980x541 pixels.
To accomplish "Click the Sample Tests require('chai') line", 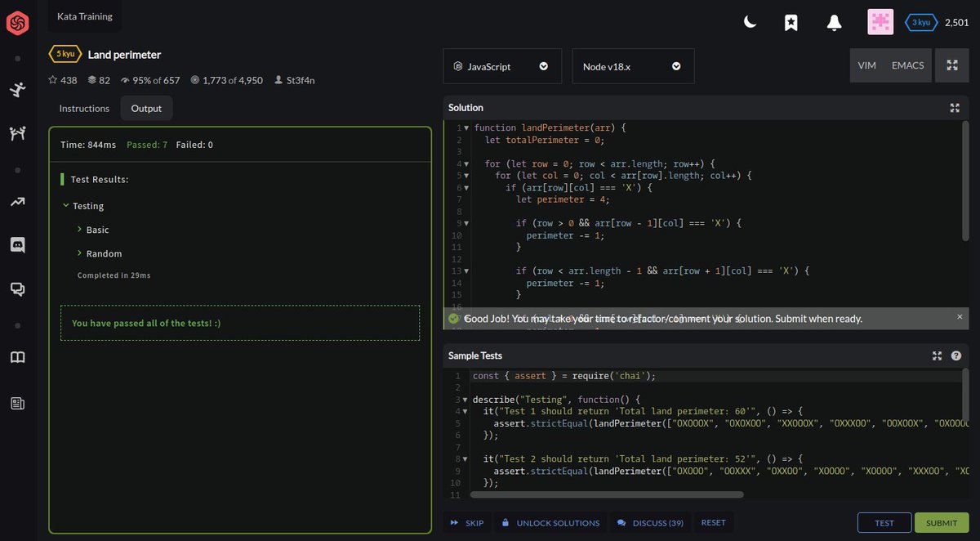I will tap(564, 376).
